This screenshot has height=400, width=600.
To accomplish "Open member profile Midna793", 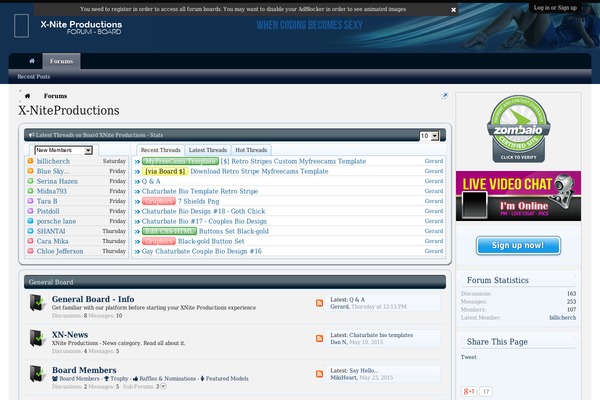I will [52, 191].
